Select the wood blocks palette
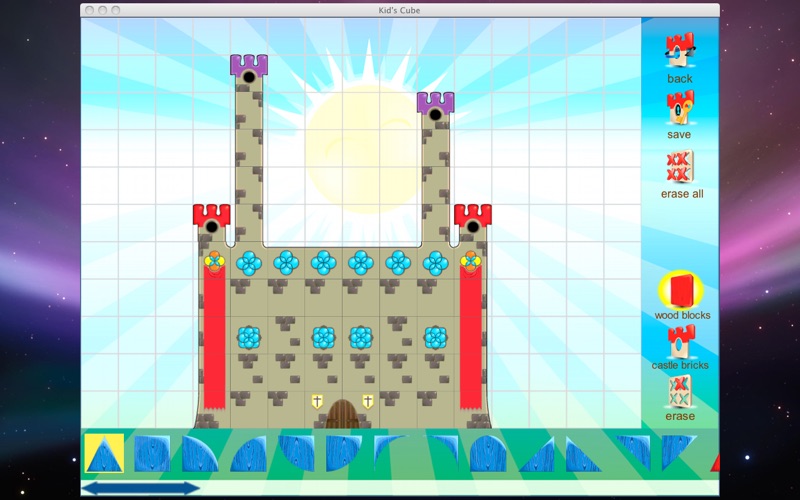This screenshot has height=500, width=800. coord(681,290)
